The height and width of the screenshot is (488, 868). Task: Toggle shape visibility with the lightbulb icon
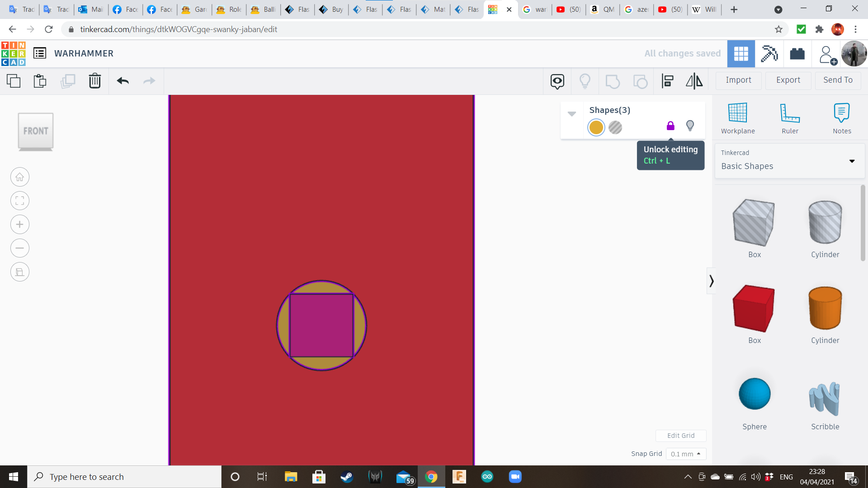690,126
